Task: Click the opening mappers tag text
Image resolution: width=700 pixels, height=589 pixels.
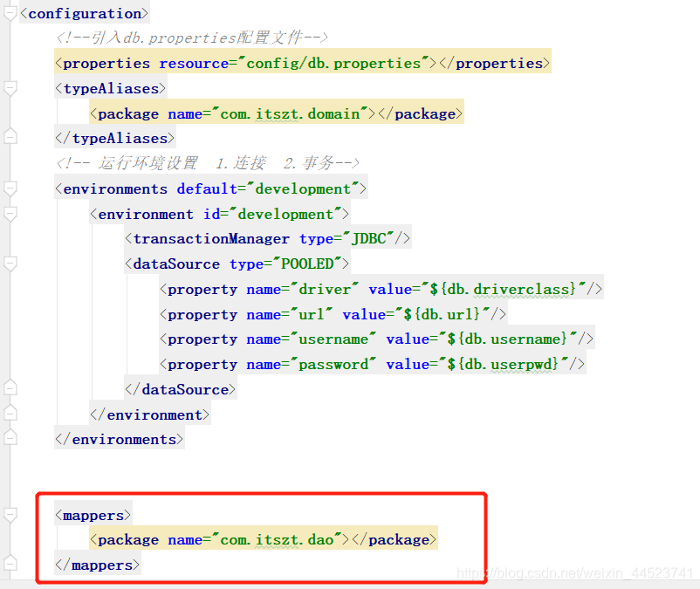Action: click(x=93, y=516)
